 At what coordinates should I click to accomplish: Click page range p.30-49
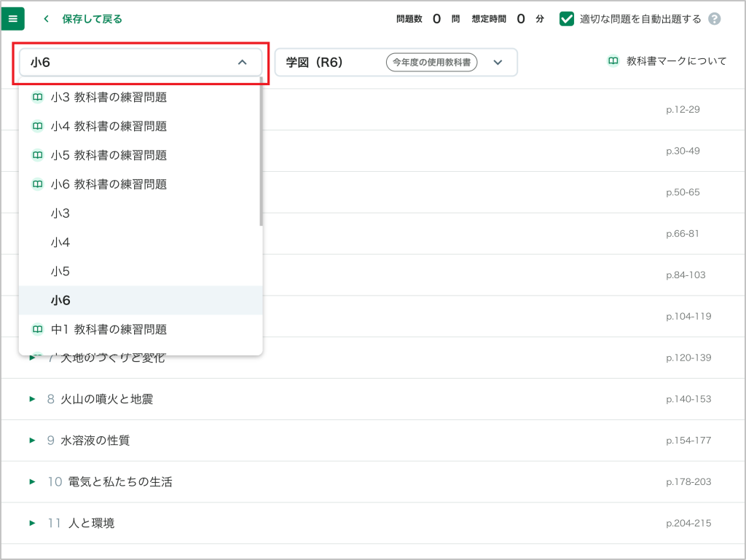683,151
